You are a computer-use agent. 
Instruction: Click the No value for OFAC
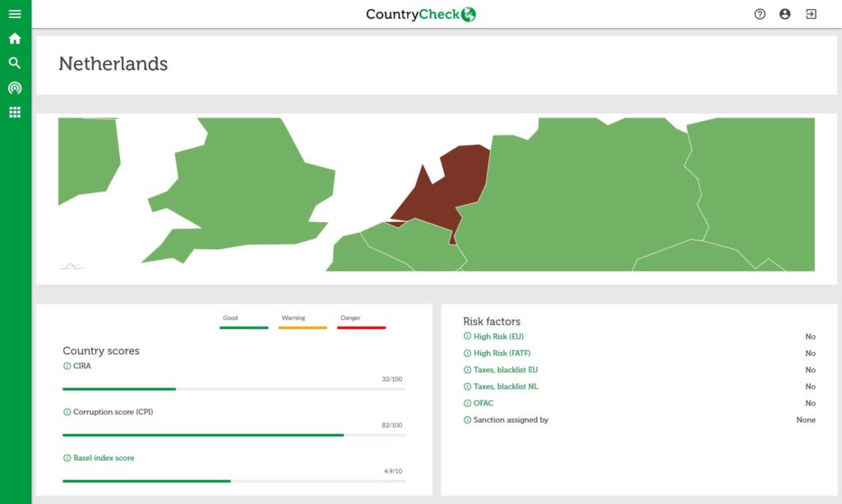(810, 403)
